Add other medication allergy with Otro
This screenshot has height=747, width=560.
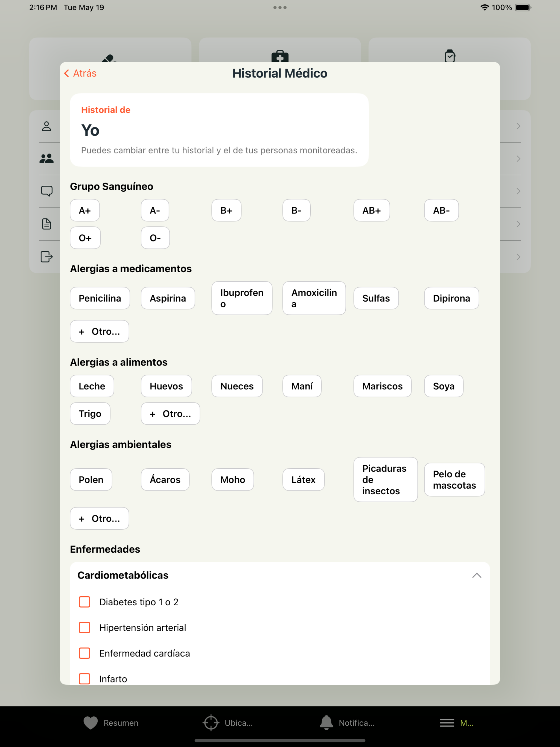pos(99,331)
